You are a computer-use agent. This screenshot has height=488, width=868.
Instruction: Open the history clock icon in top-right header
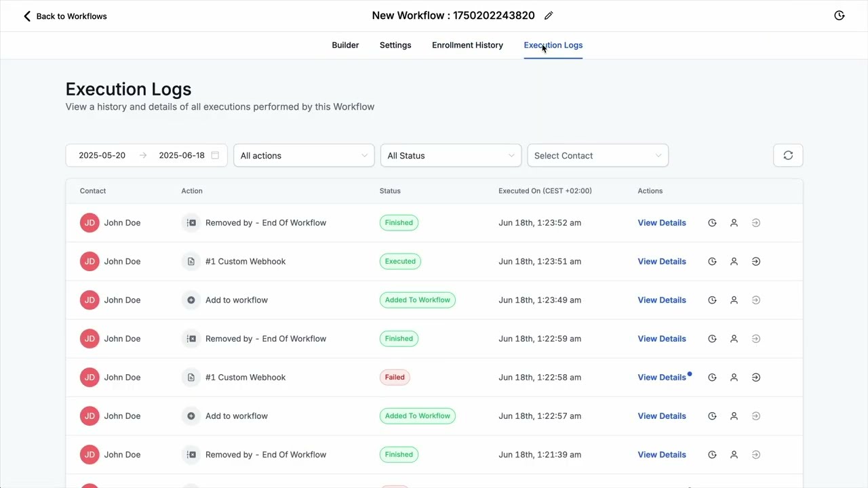tap(839, 16)
